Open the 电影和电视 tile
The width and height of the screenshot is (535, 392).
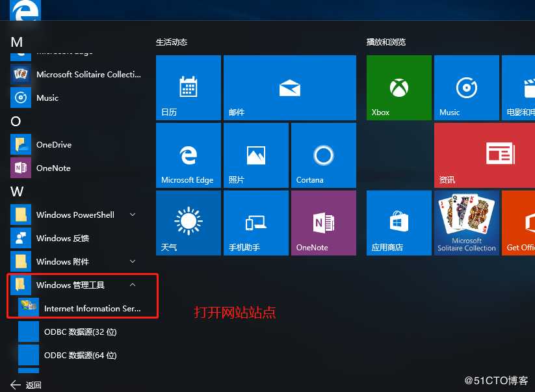coord(518,88)
